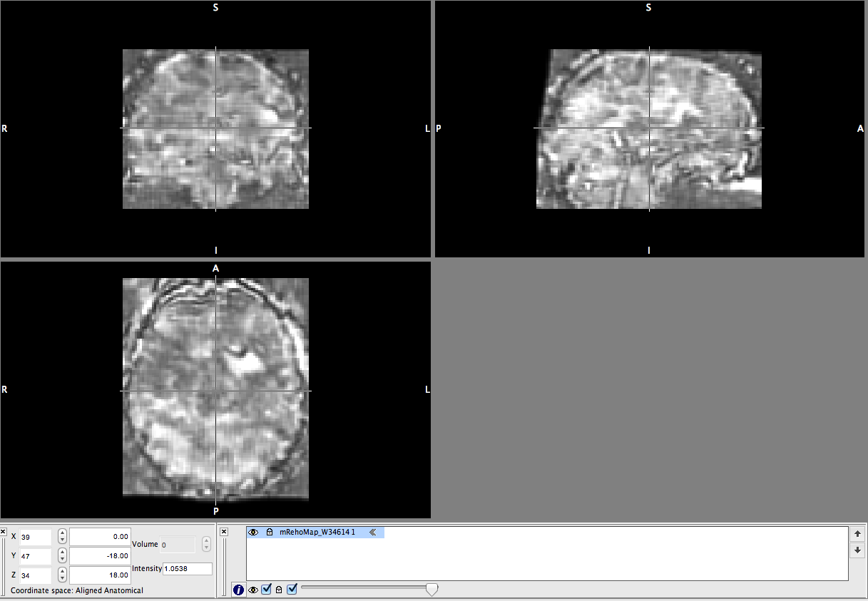Click the "Intensity" label
This screenshot has height=601, width=868.
pos(147,568)
